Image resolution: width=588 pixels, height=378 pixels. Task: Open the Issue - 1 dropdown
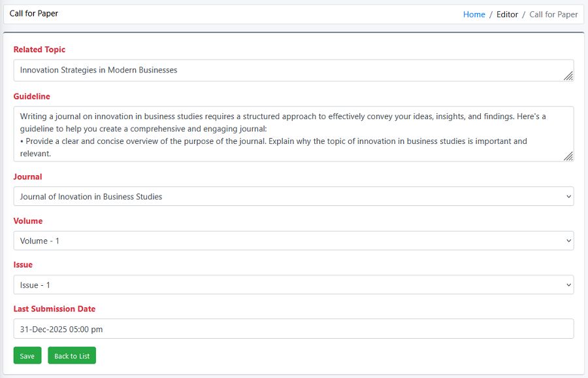[x=293, y=284]
